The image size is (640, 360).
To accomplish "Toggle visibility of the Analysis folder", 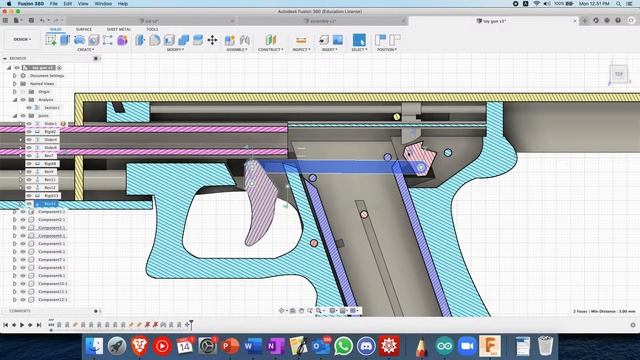I will click(x=23, y=100).
